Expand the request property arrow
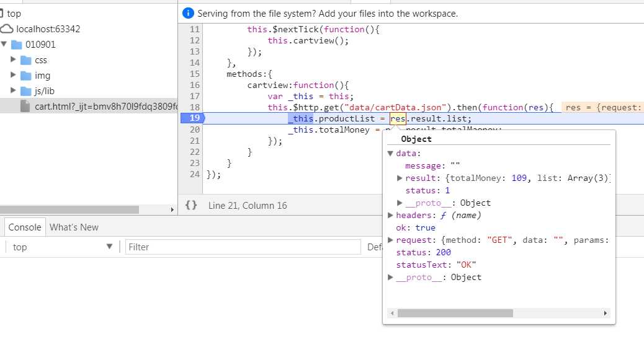644x342 pixels. click(390, 240)
